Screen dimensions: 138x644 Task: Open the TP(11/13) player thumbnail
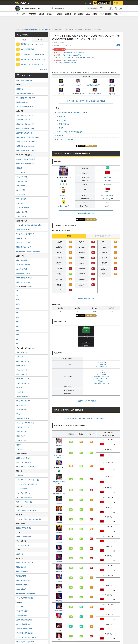tap(61, 90)
